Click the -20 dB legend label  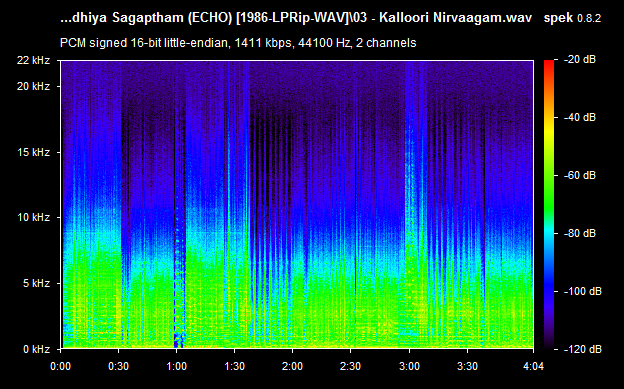580,60
